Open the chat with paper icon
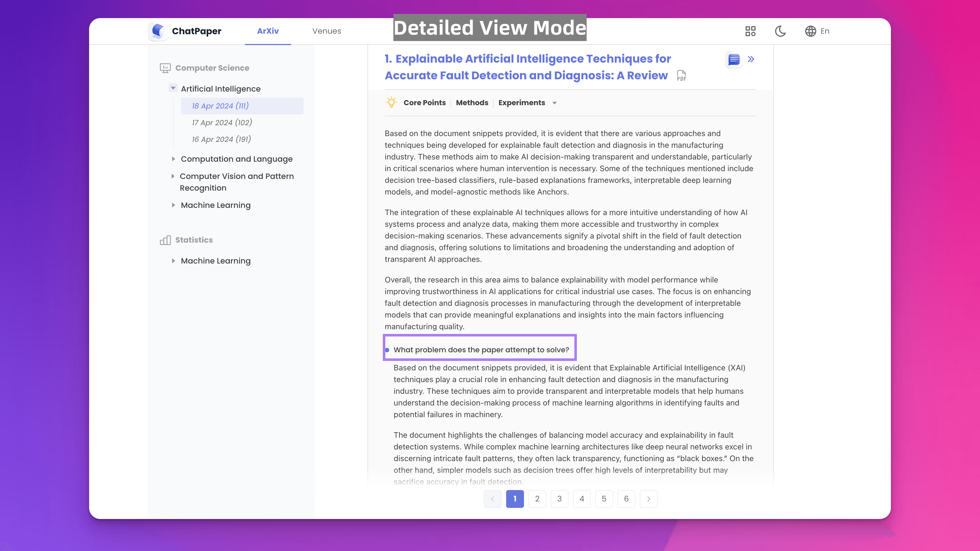This screenshot has width=980, height=551. point(734,60)
